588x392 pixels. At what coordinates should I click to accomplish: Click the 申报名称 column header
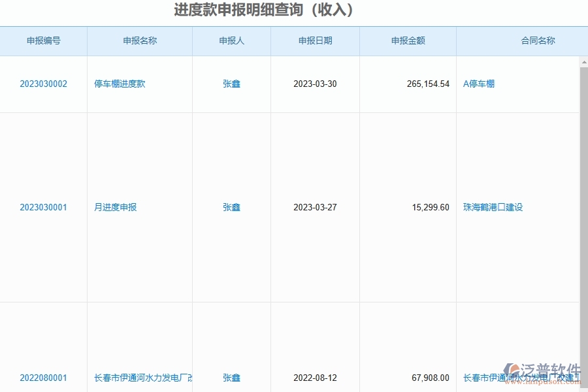(x=139, y=41)
